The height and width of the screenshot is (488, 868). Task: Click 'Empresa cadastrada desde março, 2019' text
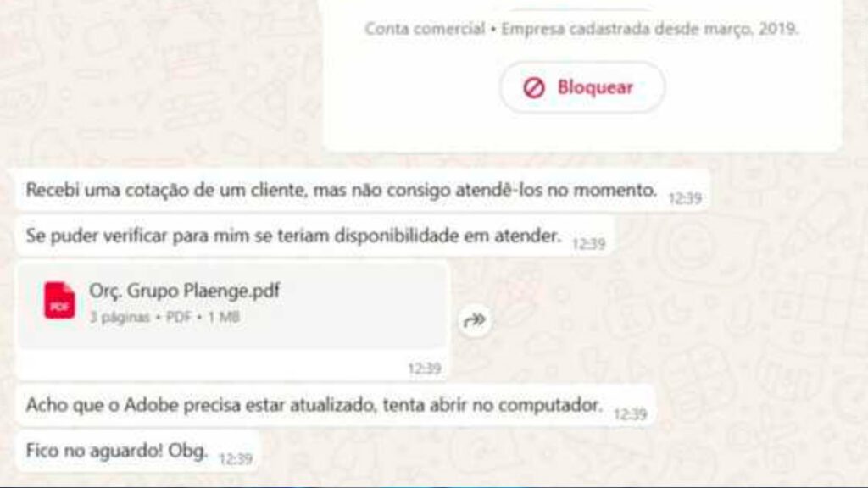point(650,29)
